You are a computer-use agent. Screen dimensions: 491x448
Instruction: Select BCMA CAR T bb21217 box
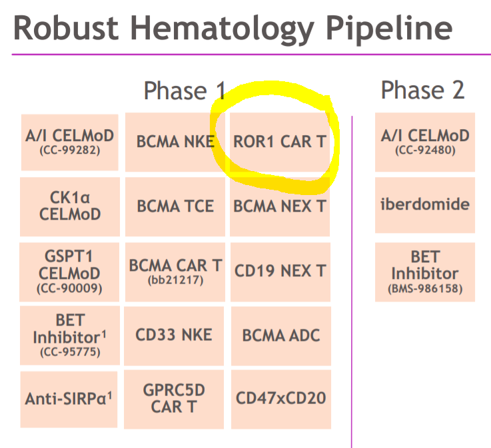176,271
